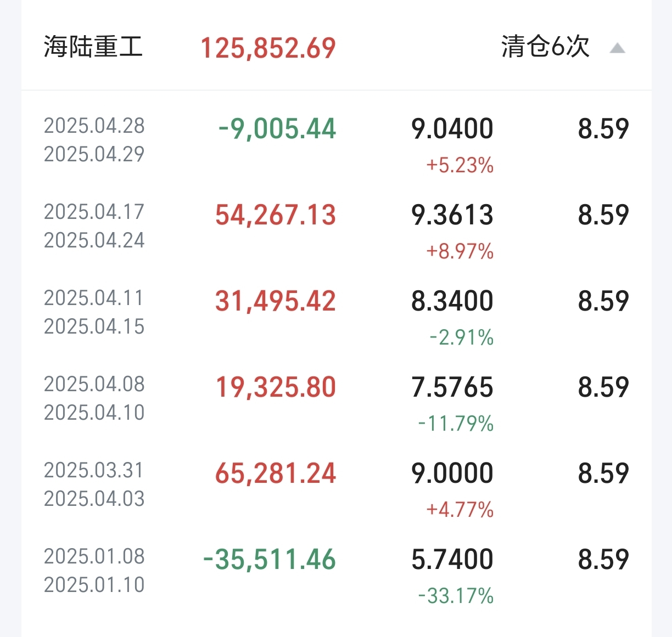This screenshot has width=672, height=637.
Task: Tap 8.59 in the 65,281.24 row
Action: (603, 473)
